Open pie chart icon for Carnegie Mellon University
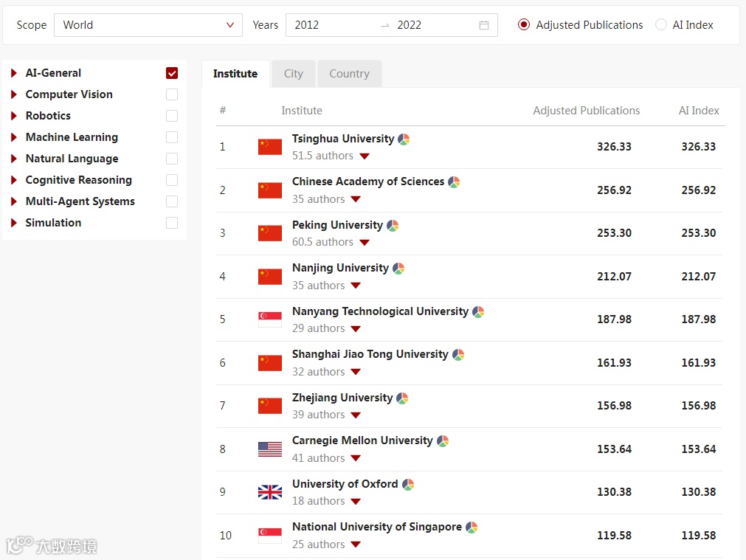The height and width of the screenshot is (560, 746). (443, 441)
